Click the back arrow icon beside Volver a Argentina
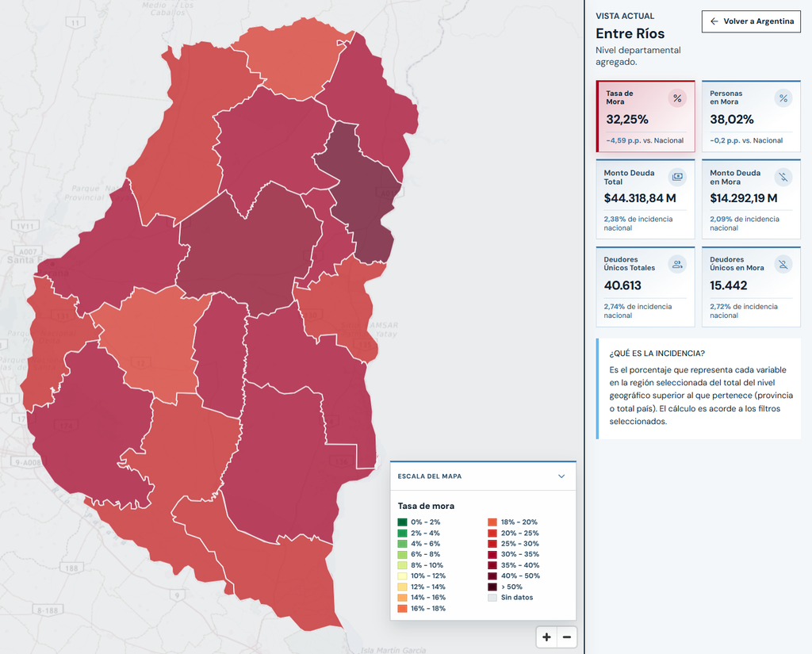Image resolution: width=812 pixels, height=654 pixels. coord(714,21)
